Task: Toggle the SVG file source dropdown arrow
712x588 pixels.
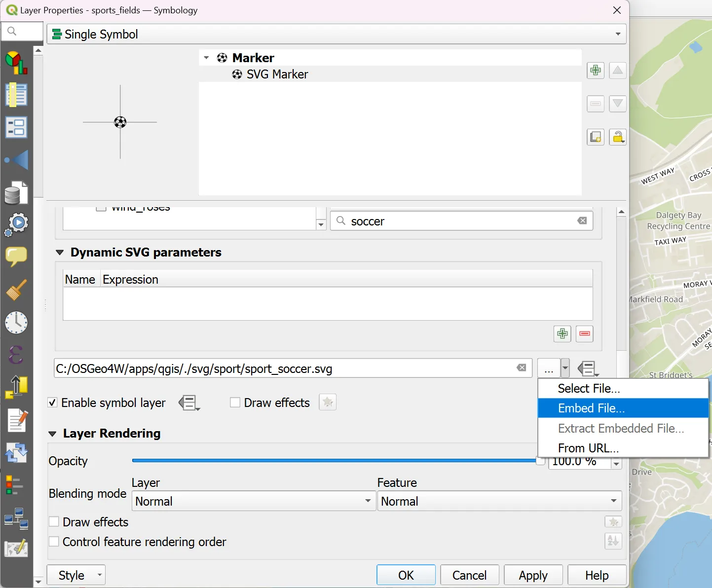Action: 565,368
